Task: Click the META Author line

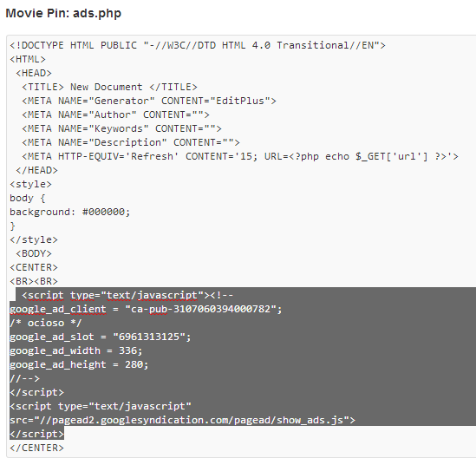Action: pos(115,115)
